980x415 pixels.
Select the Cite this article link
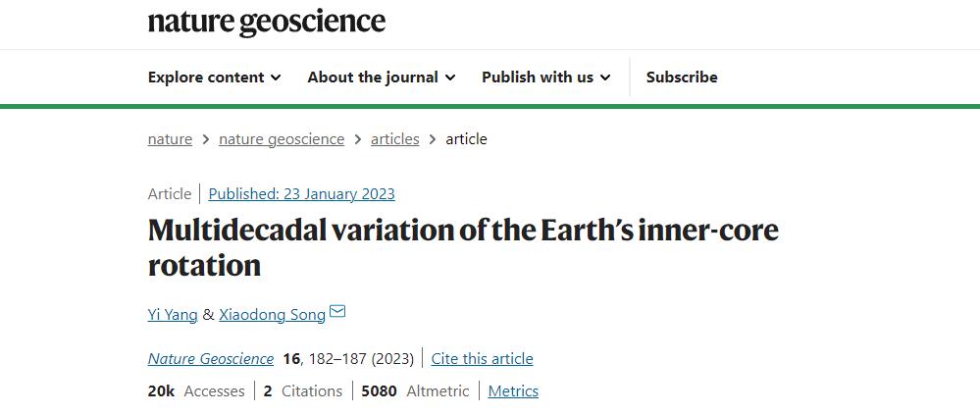[482, 359]
